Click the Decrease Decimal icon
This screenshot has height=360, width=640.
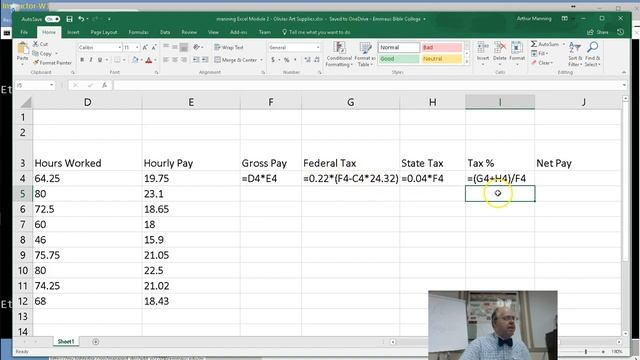317,60
